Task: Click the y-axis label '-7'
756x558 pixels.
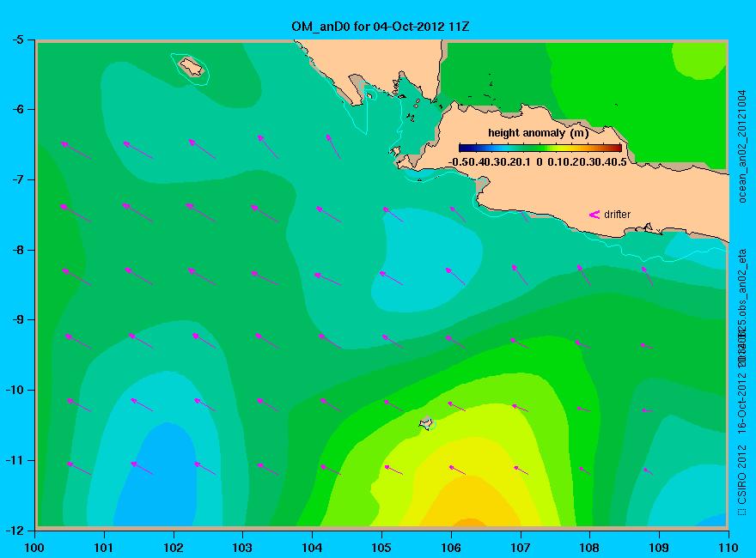Action: (17, 179)
